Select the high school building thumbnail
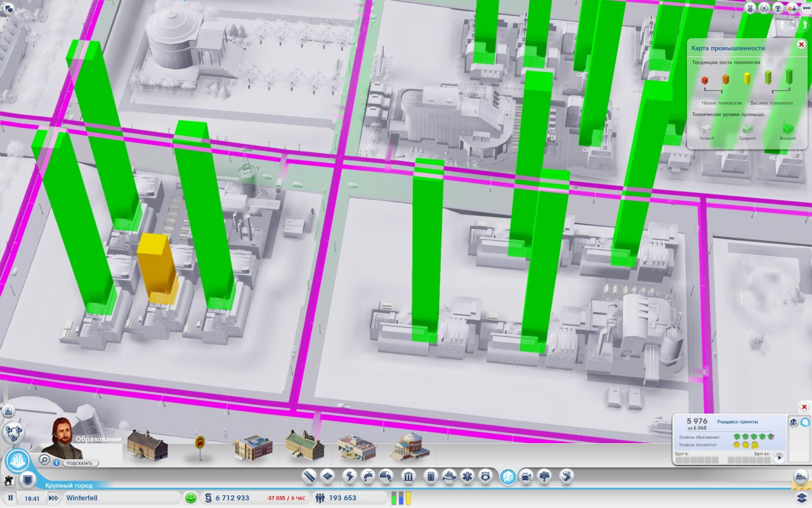812x508 pixels. (252, 447)
